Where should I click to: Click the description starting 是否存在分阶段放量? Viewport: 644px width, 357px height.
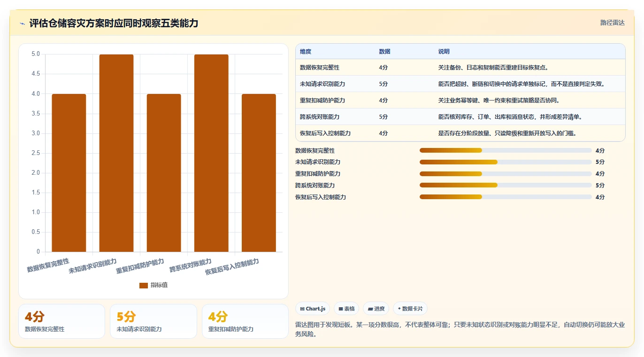tap(507, 133)
